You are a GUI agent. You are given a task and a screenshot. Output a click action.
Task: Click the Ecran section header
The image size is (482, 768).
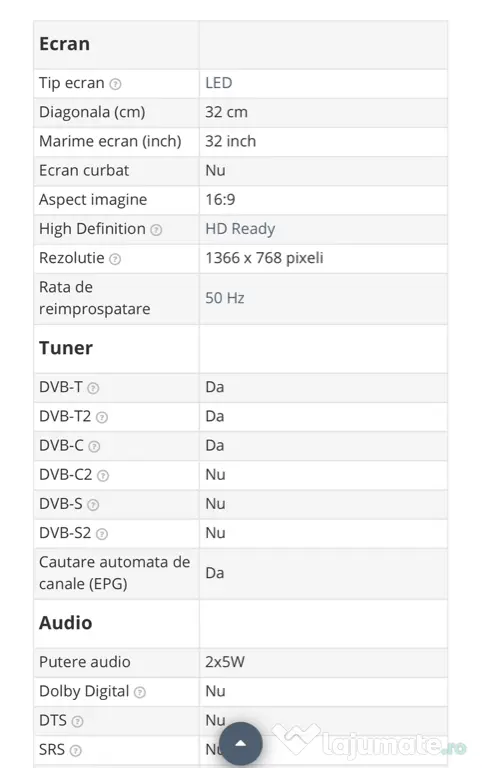point(65,44)
